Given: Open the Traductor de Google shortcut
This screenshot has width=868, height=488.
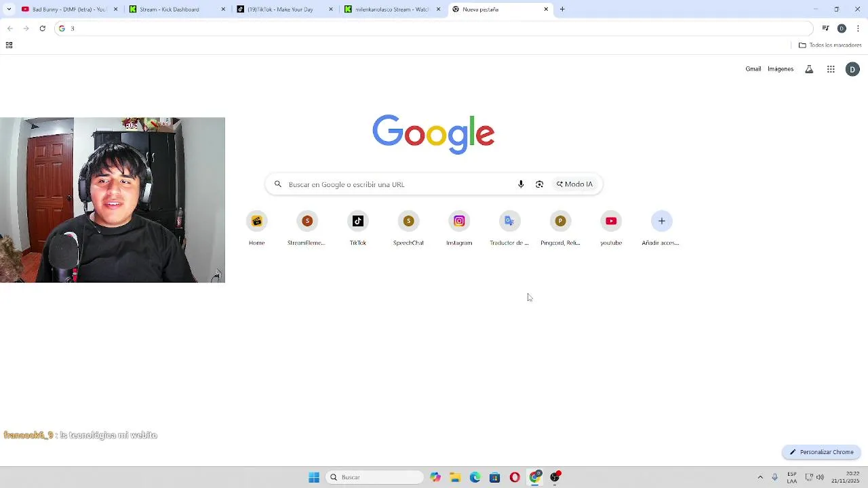Looking at the screenshot, I should pos(509,229).
